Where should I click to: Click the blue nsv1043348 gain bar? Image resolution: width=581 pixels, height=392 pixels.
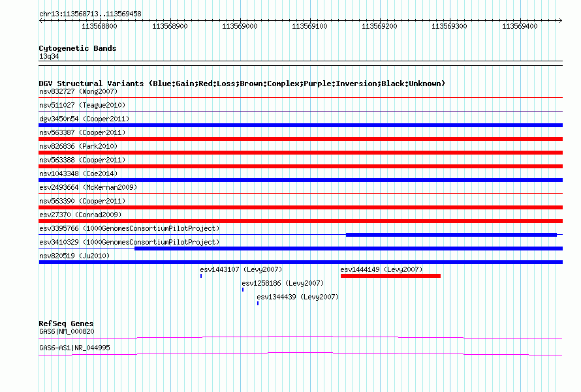coord(300,180)
